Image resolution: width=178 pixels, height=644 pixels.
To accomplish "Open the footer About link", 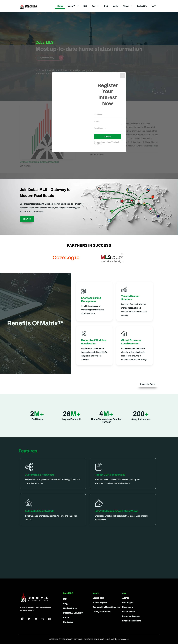I will tap(66, 618).
